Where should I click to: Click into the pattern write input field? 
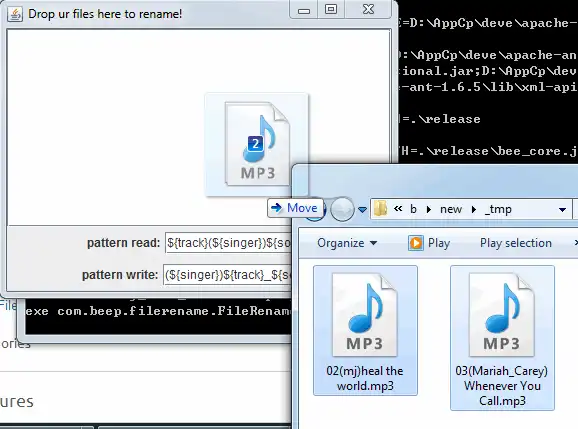[x=227, y=275]
